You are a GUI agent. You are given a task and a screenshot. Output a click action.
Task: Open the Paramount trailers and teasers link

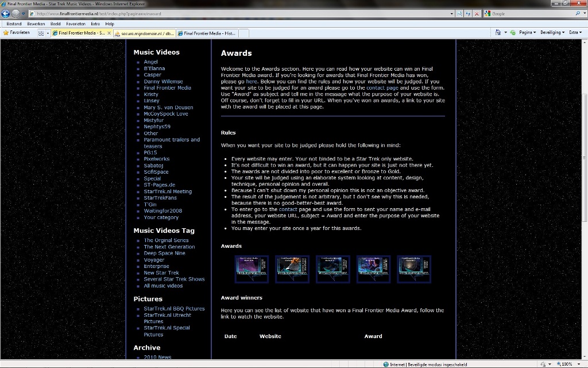point(172,143)
